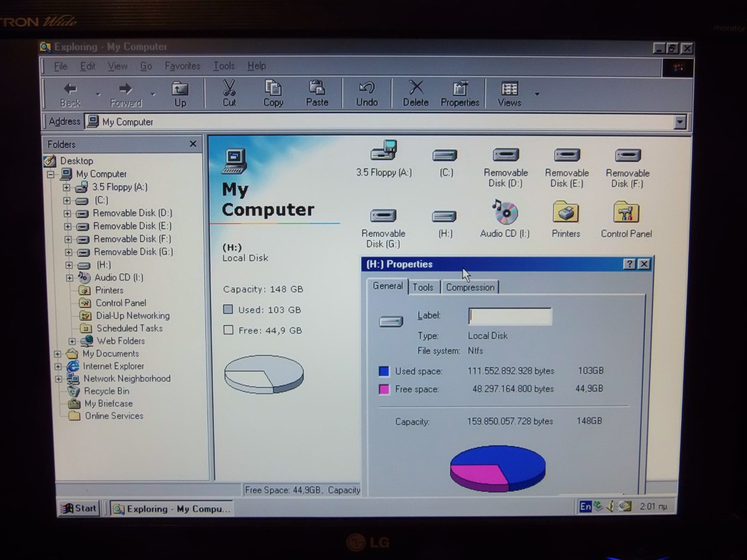Viewport: 747px width, 560px height.
Task: Select Desktop in the folder tree
Action: 76,161
